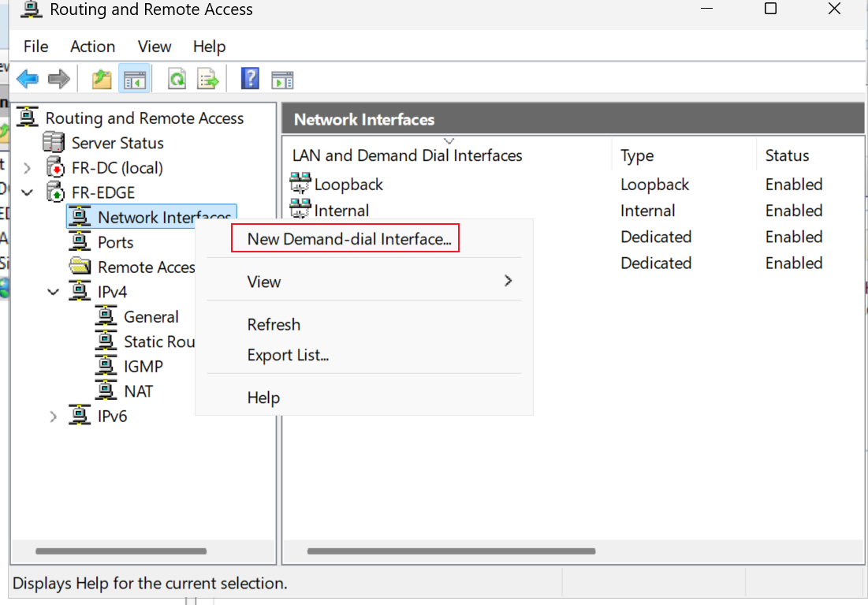Collapse the IPv4 tree node
This screenshot has height=605, width=868.
pos(53,292)
